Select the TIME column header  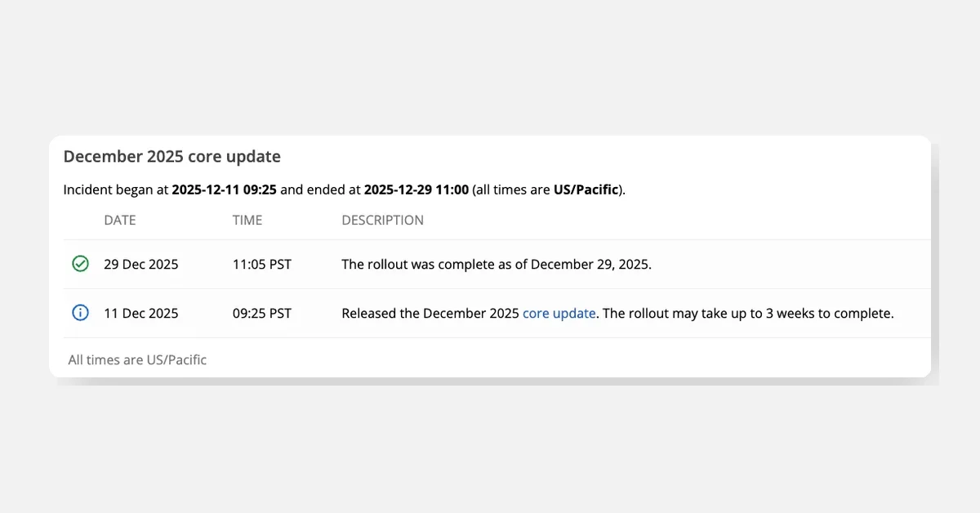(247, 220)
